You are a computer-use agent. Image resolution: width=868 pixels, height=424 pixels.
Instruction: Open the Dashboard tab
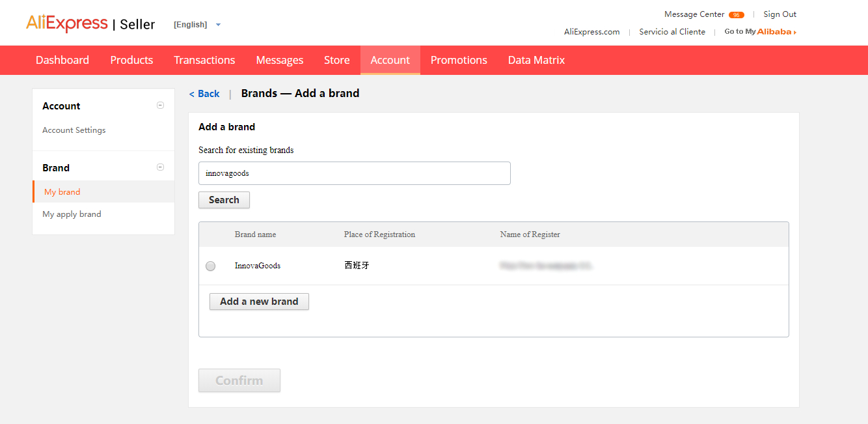pos(62,60)
